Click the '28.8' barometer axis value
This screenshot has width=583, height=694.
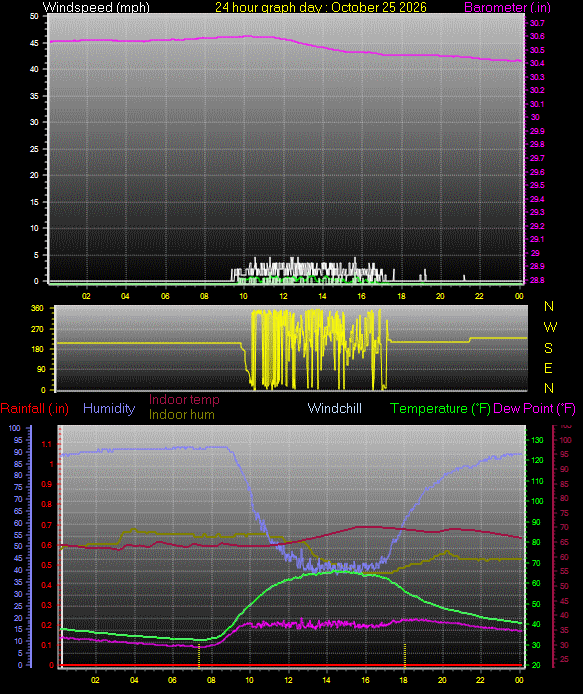tap(537, 280)
